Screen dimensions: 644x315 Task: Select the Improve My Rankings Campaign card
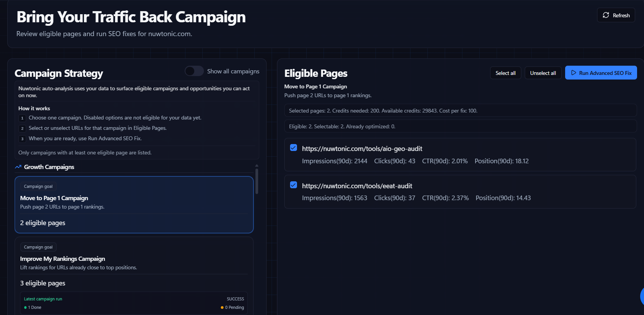point(134,276)
